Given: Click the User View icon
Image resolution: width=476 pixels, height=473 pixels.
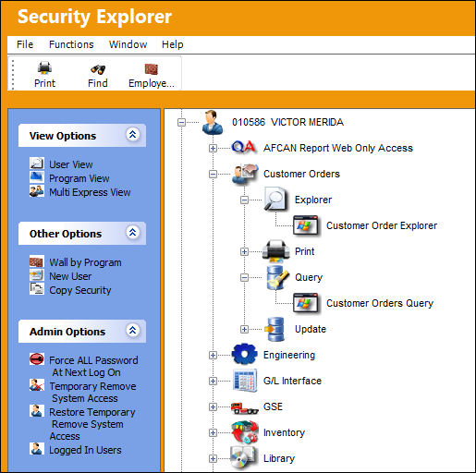Looking at the screenshot, I should click(37, 164).
